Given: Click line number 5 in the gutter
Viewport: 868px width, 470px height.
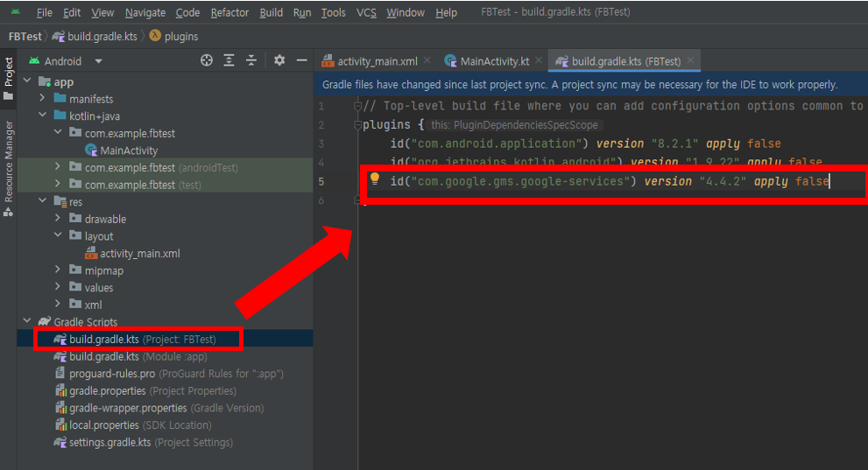Looking at the screenshot, I should tap(321, 181).
